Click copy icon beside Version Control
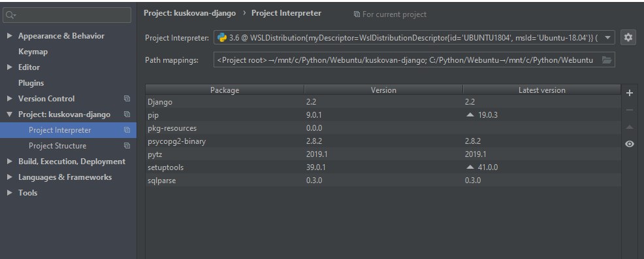Image resolution: width=644 pixels, height=259 pixels. coord(127,99)
